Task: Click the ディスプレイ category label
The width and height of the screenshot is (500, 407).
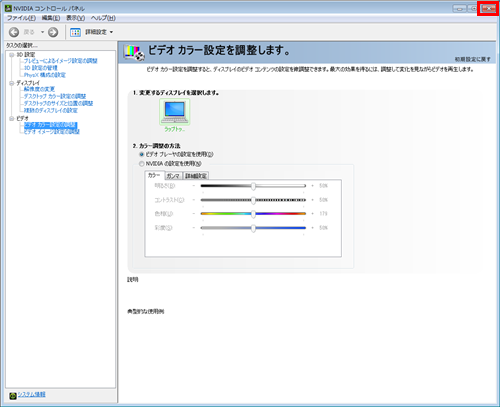Action: click(28, 83)
